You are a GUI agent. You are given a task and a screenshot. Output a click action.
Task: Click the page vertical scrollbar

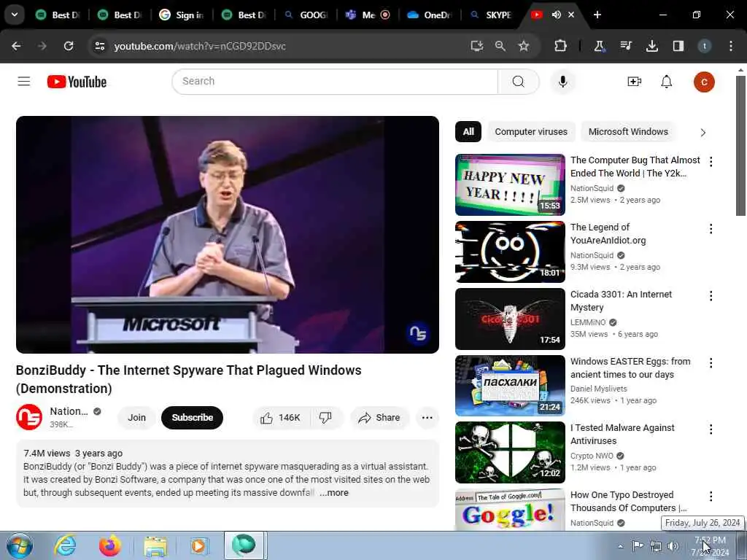pos(740,145)
